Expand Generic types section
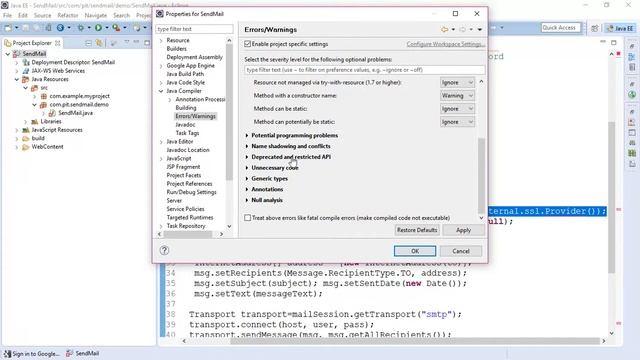The width and height of the screenshot is (640, 360). coord(247,179)
